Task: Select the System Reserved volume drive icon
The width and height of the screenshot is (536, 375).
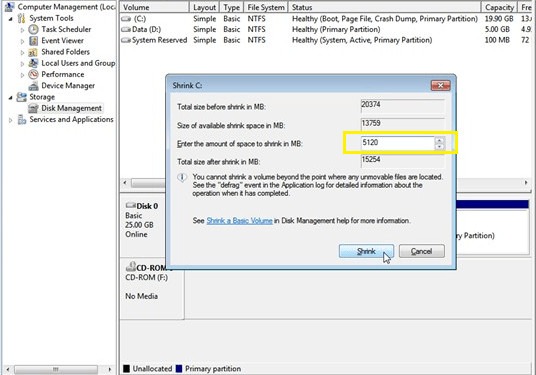Action: 126,40
